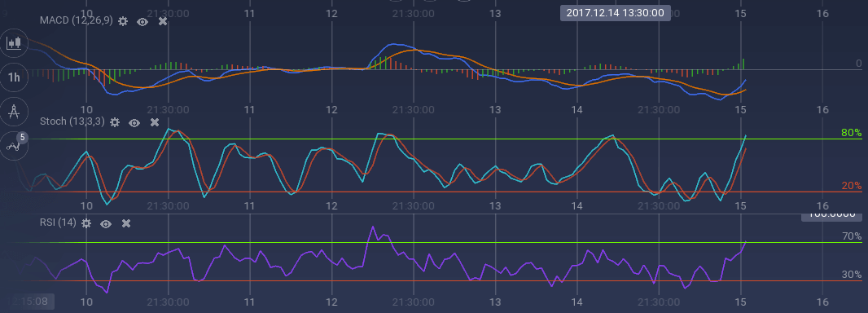Remove the MACD indicator with X
Image resolution: width=868 pixels, height=313 pixels.
pyautogui.click(x=163, y=21)
